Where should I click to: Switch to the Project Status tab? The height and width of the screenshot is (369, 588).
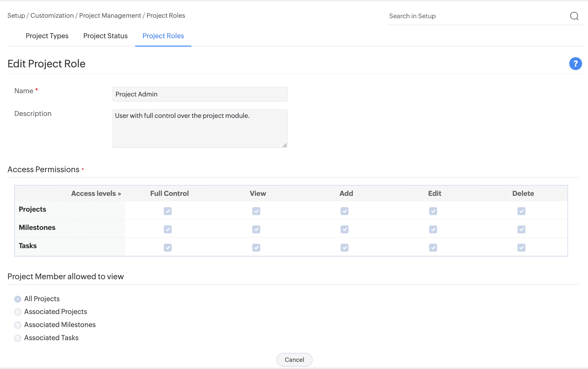click(x=105, y=36)
